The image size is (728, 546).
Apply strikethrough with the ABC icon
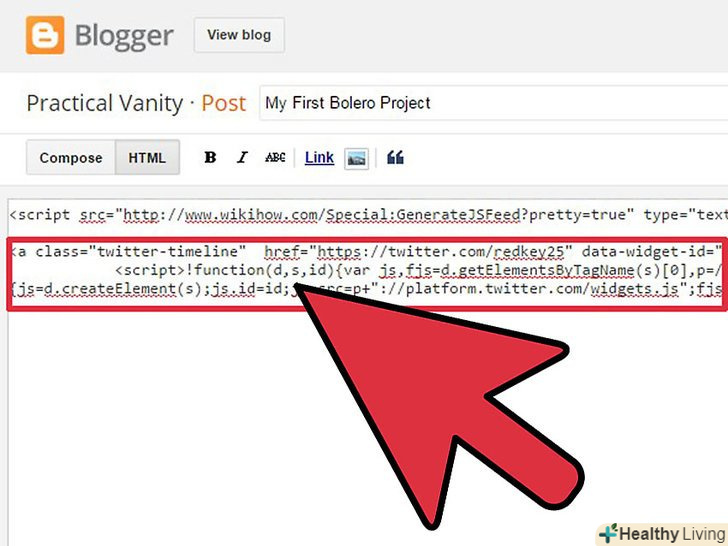click(x=275, y=158)
